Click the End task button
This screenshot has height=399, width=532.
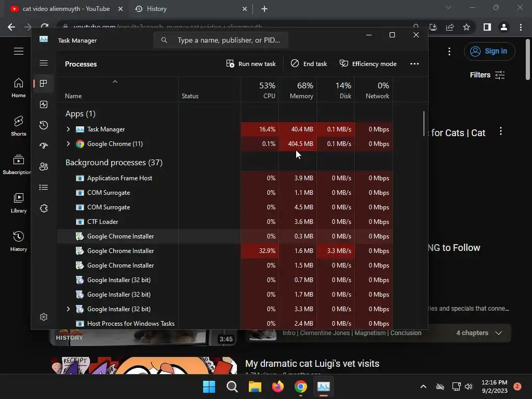pos(309,64)
